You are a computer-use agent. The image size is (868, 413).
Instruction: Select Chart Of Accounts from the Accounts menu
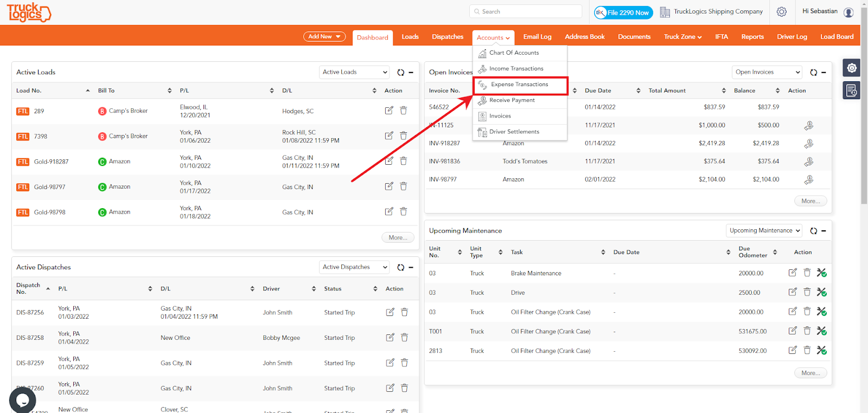pyautogui.click(x=520, y=53)
